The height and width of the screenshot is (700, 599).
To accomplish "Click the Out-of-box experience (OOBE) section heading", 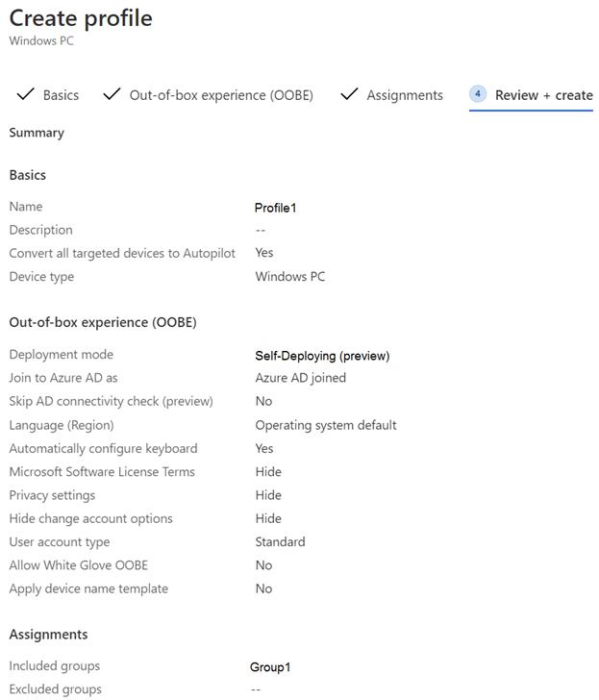I will click(x=103, y=322).
